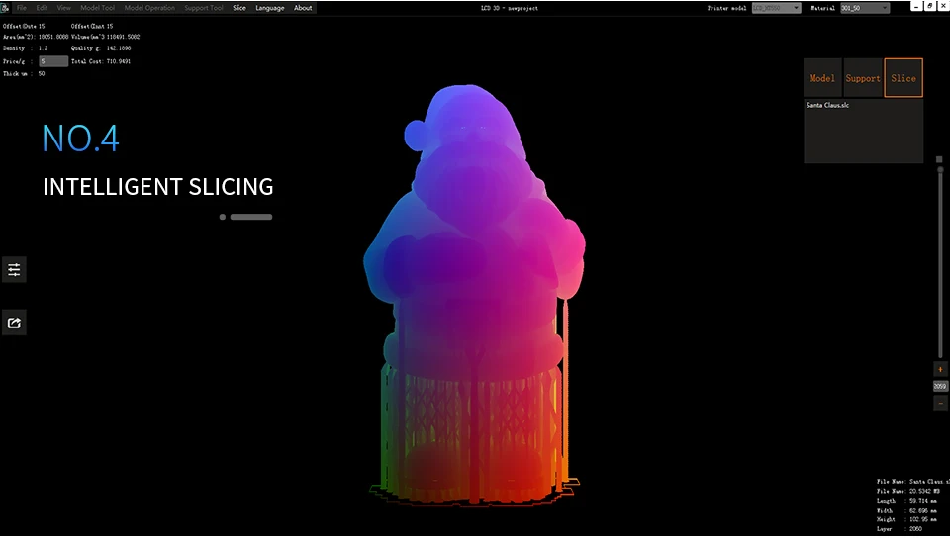Minimize the application window

pyautogui.click(x=916, y=6)
